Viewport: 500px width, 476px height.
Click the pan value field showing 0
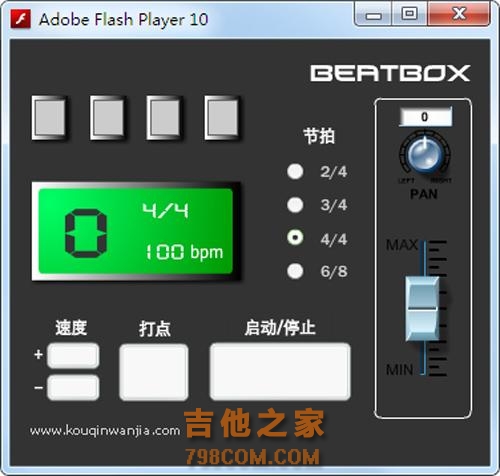pyautogui.click(x=426, y=117)
